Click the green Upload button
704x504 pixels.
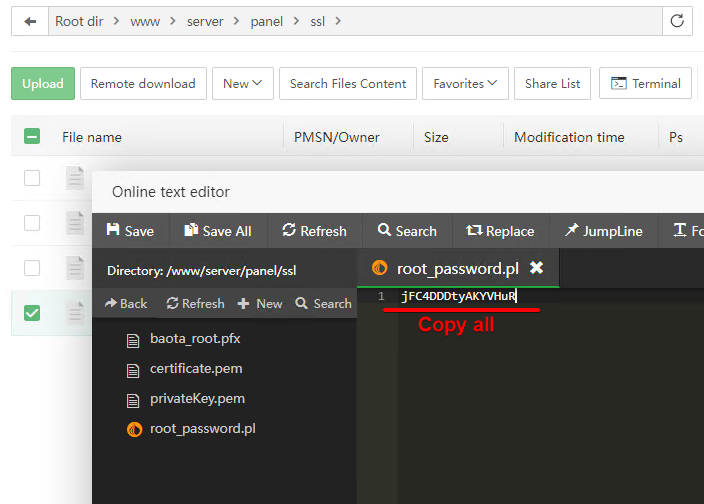tap(43, 84)
